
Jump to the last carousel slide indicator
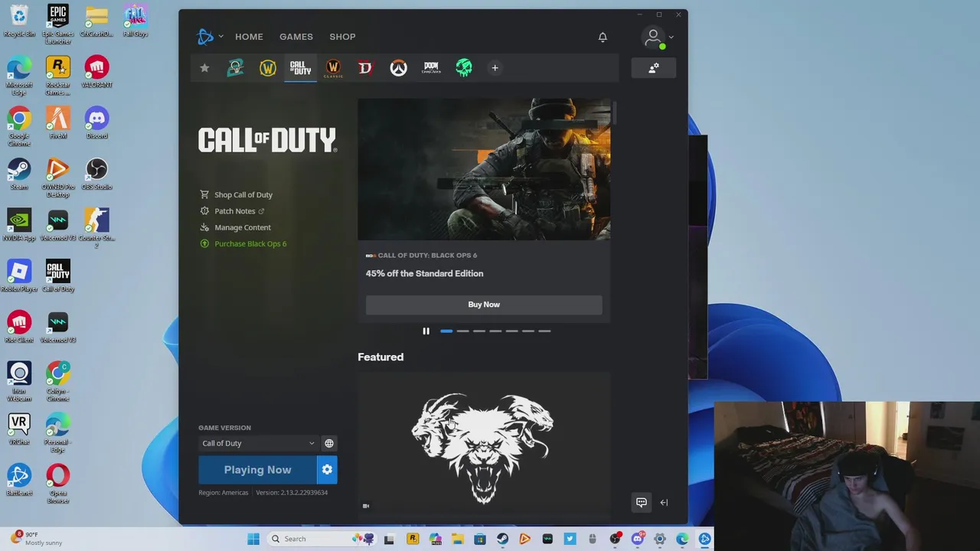544,331
